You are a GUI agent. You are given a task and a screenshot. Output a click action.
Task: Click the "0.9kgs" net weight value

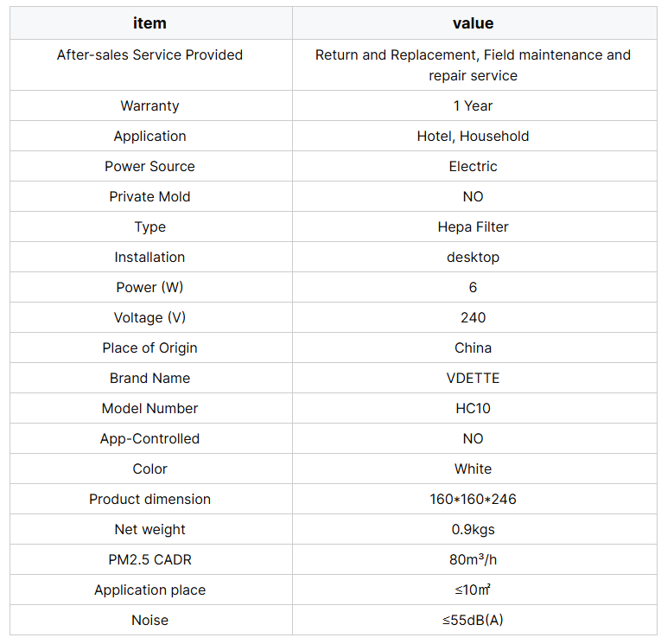(x=473, y=529)
